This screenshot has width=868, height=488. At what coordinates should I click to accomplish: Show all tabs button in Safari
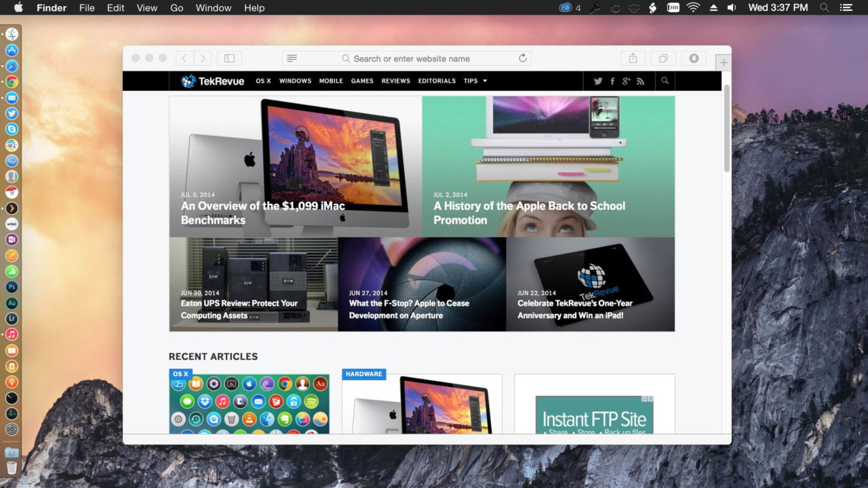coord(663,58)
